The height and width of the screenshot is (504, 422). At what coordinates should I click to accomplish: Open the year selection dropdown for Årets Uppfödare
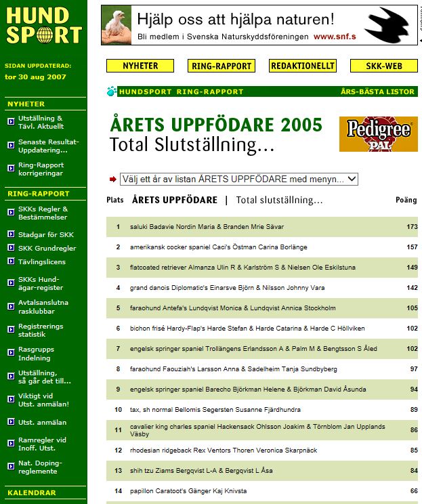[239, 179]
